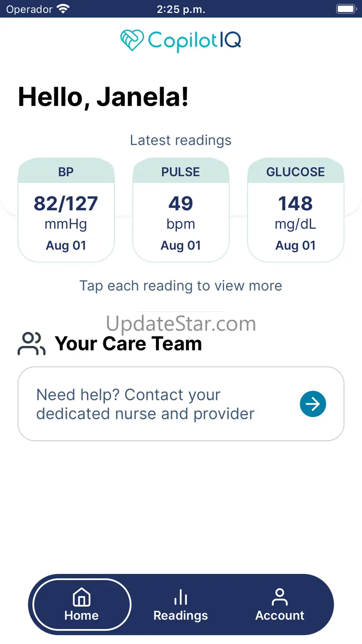Tap the CopilotIQ title text
362x644 pixels.
click(194, 41)
